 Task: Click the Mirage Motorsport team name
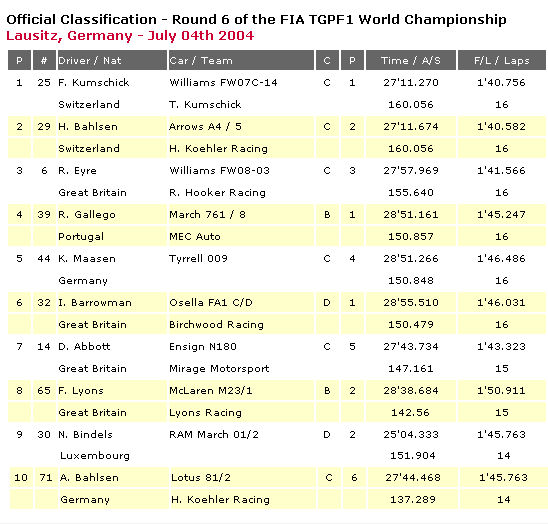point(219,369)
